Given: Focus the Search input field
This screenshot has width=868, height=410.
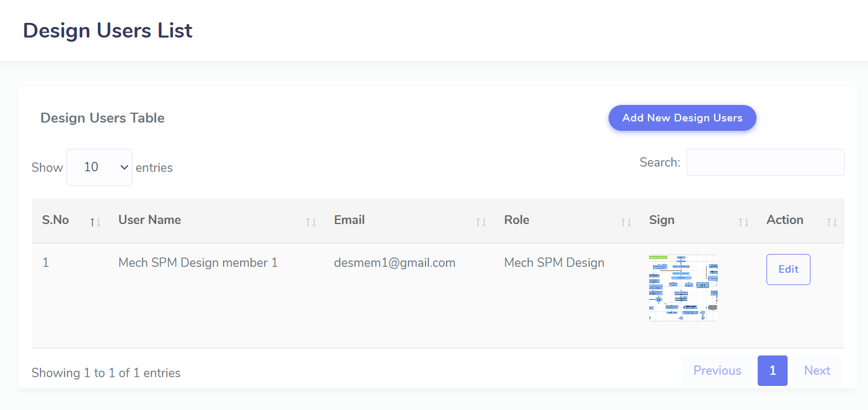Looking at the screenshot, I should [x=765, y=162].
